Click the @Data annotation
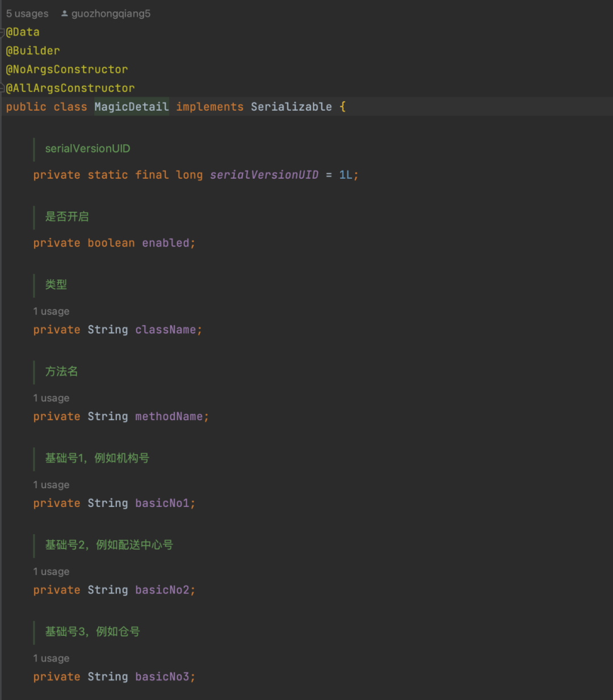Image resolution: width=613 pixels, height=700 pixels. point(23,32)
